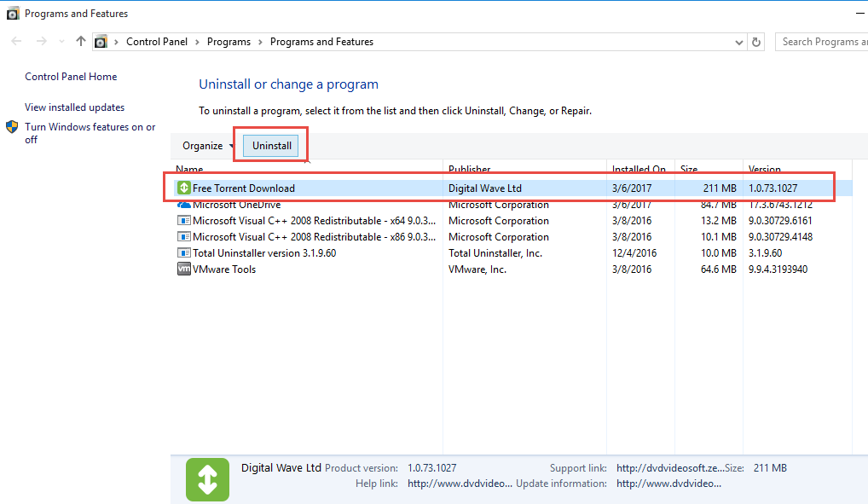Click the shield icon beside Turn Windows features
Screen dimensions: 868x504
(x=12, y=127)
